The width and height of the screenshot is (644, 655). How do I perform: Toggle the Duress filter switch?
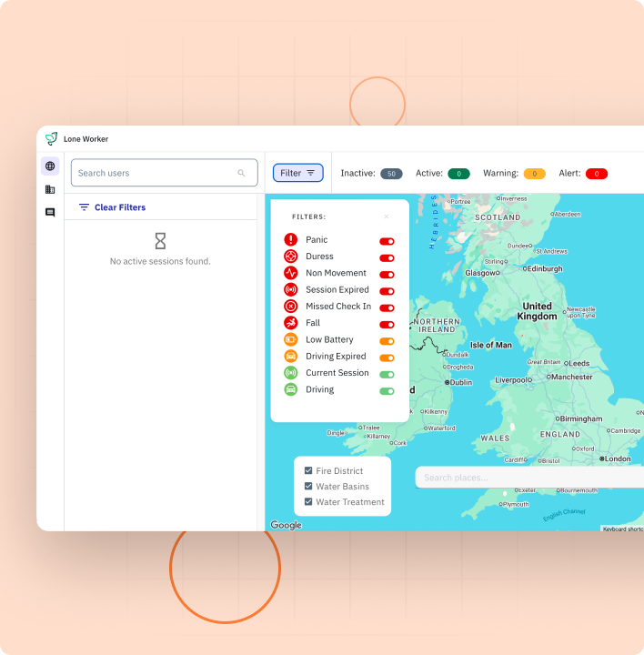(x=387, y=258)
